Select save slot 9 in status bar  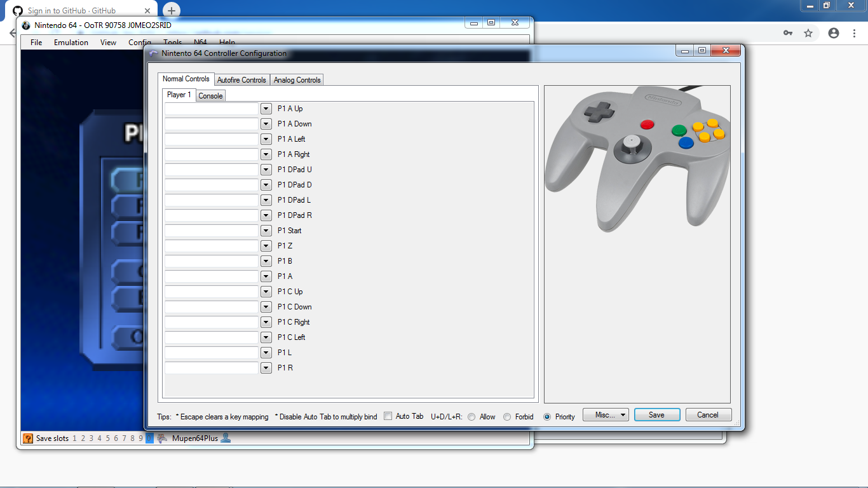[140, 438]
